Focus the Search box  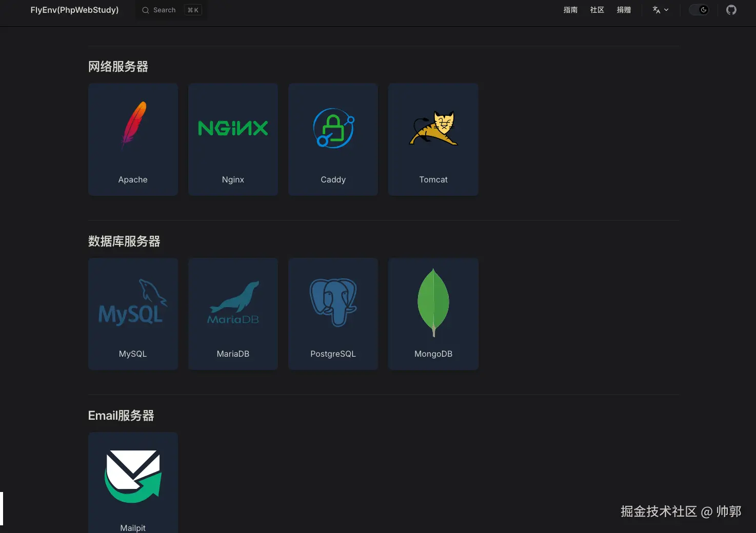[171, 10]
